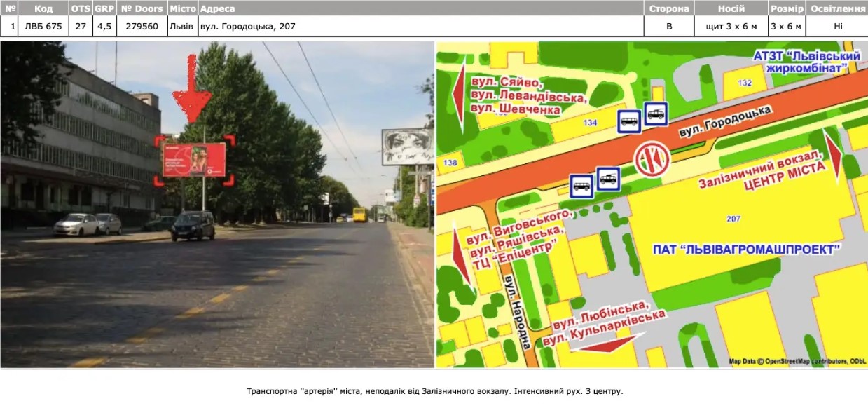Click the bus stop icon near вул. Городоцька
868x408 pixels.
pyautogui.click(x=630, y=121)
